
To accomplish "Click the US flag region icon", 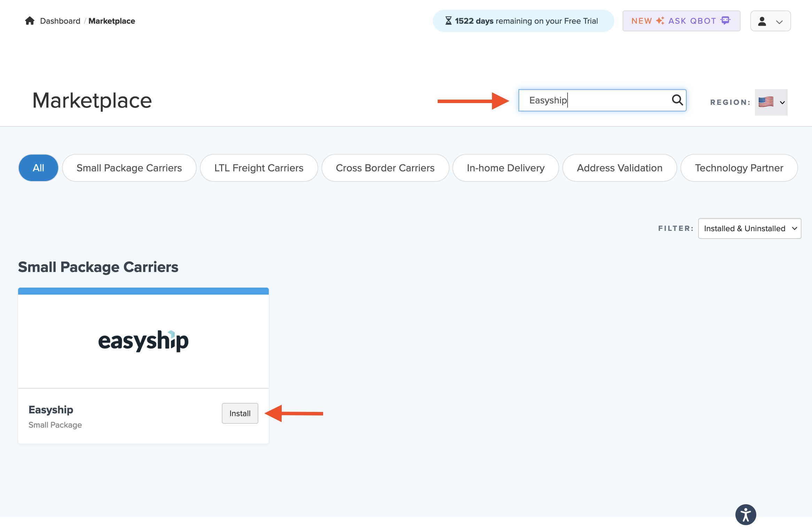I will 766,102.
